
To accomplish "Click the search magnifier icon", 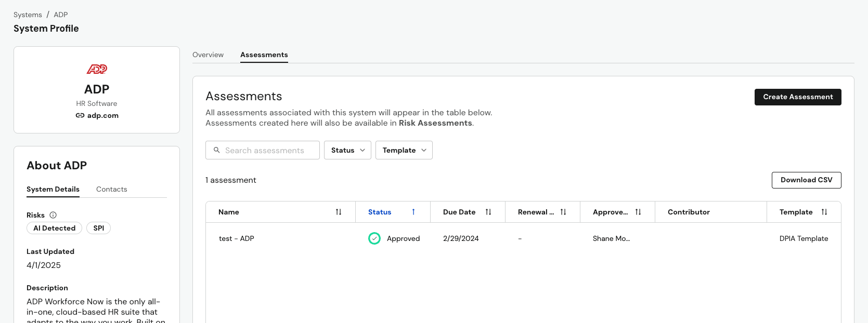I will [217, 150].
